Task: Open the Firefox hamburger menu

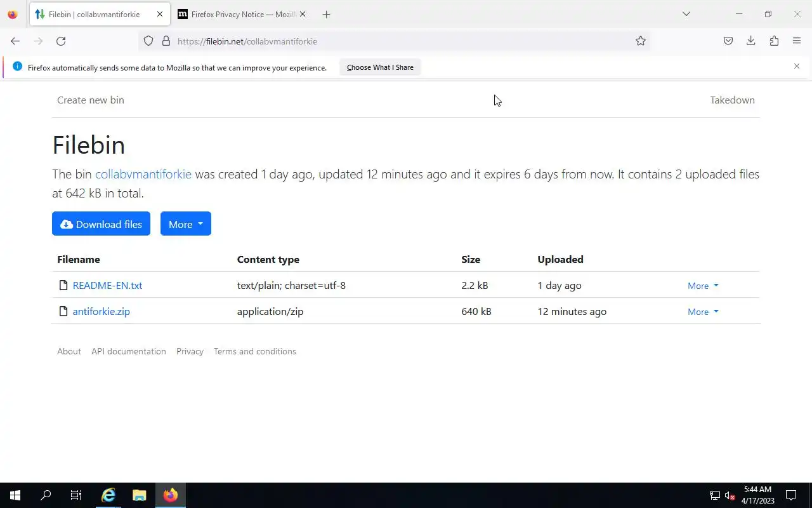Action: pyautogui.click(x=797, y=41)
